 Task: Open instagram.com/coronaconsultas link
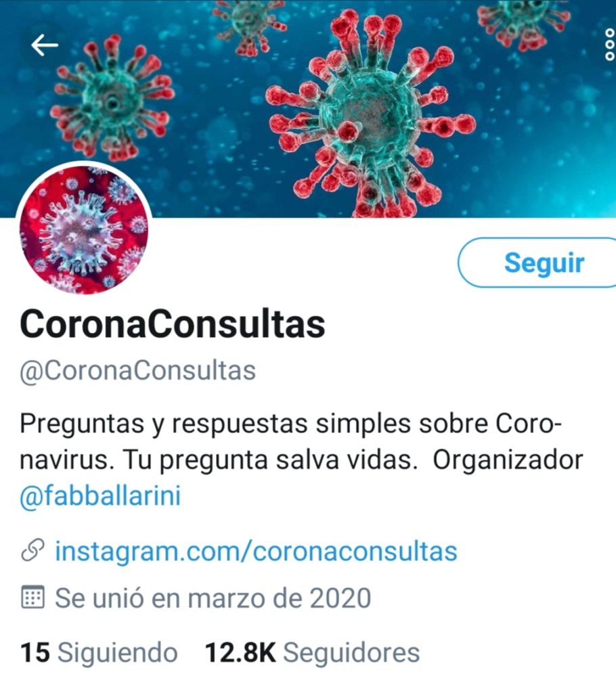click(x=256, y=551)
